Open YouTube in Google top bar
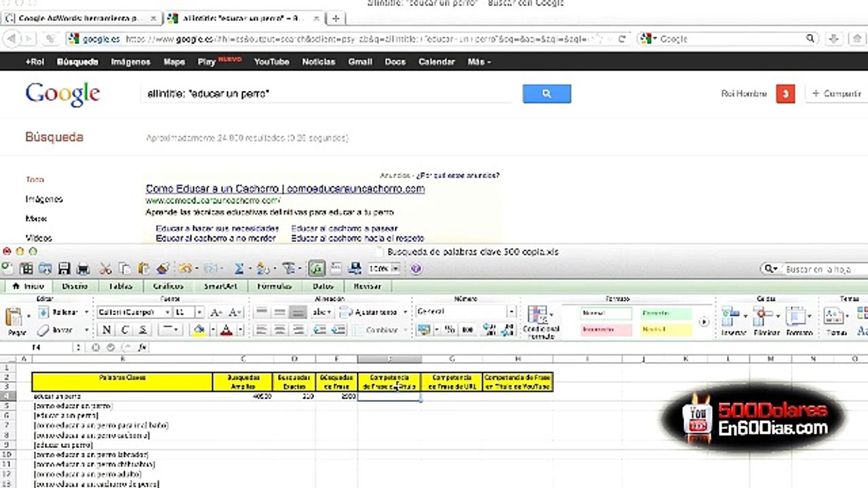The height and width of the screenshot is (488, 868). [x=271, y=62]
